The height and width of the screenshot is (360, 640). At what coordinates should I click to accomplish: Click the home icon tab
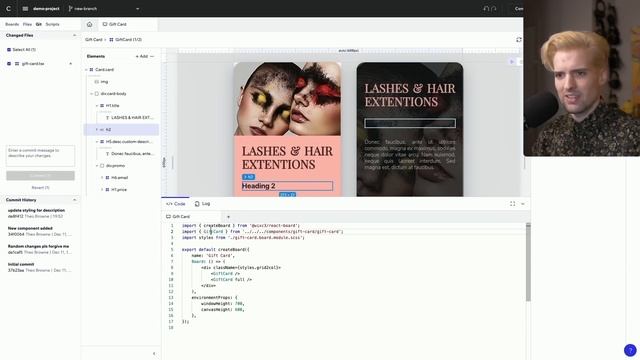tap(89, 24)
